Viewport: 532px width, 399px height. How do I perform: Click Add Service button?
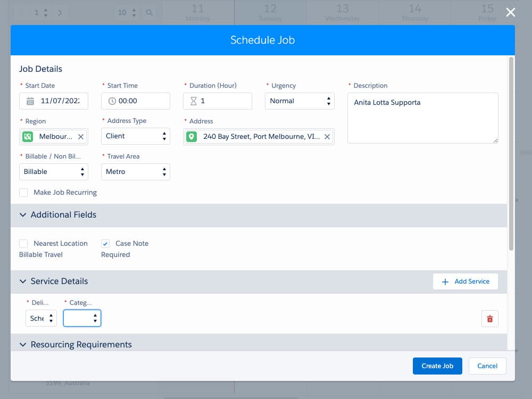click(x=465, y=281)
